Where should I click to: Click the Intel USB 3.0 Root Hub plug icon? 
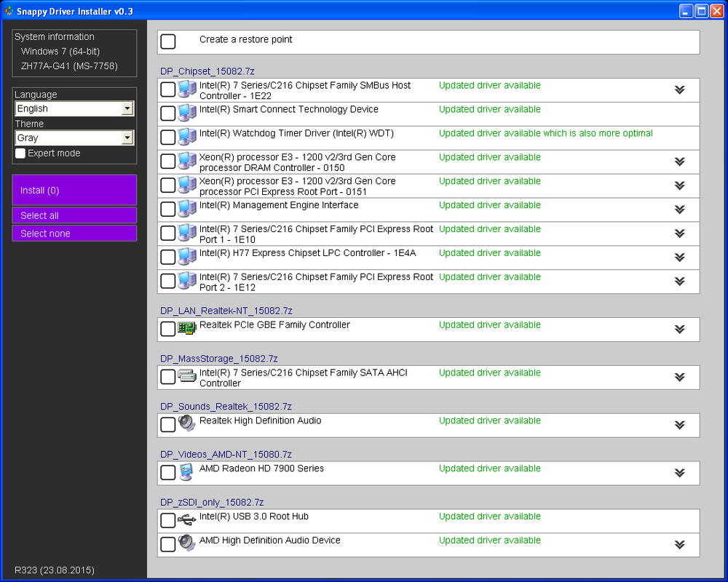click(x=187, y=520)
